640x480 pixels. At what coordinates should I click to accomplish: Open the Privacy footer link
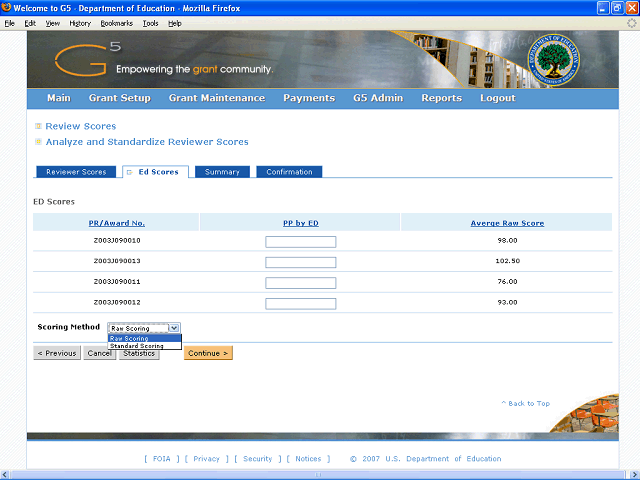(207, 459)
